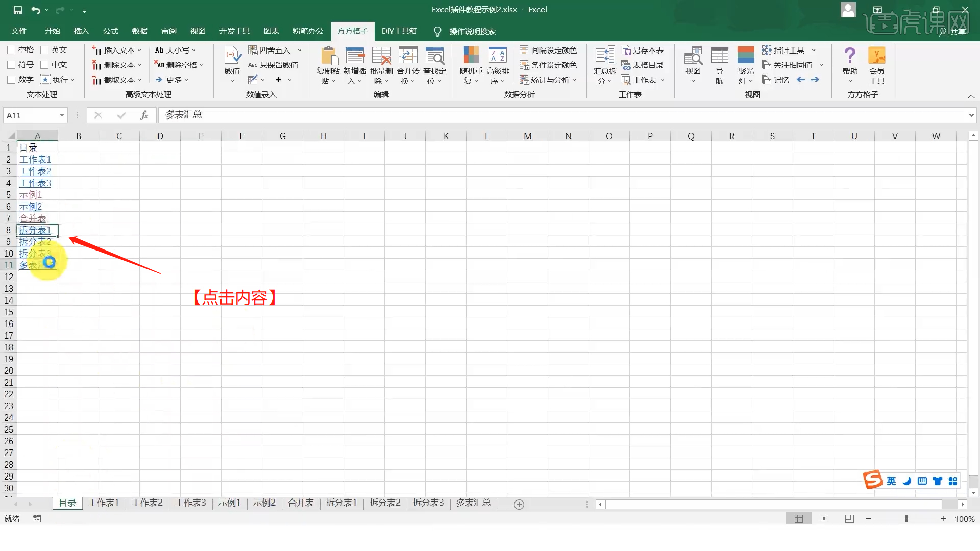Click the 间隔设定颜色 button
The width and height of the screenshot is (980, 551).
coord(548,50)
